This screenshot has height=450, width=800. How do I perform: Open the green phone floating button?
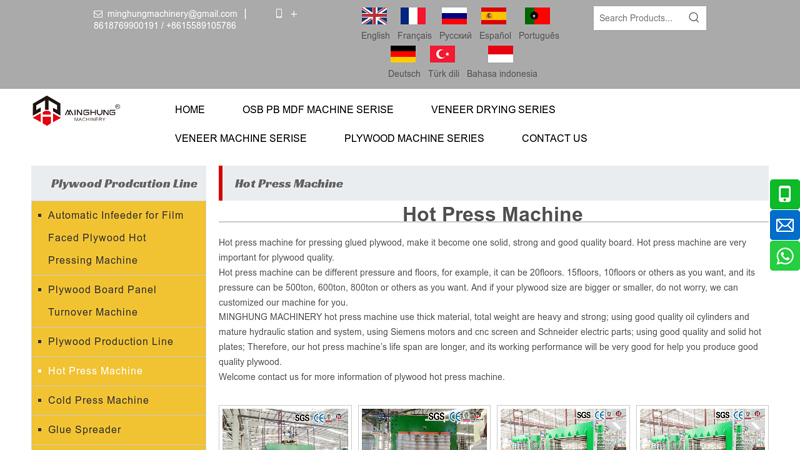[x=785, y=194]
